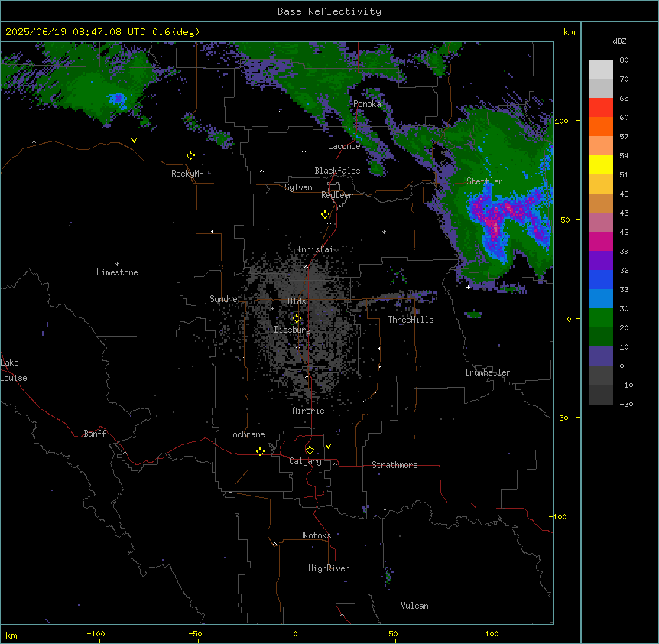Click the white asterisk east of Innisfail
The height and width of the screenshot is (644, 659).
tap(384, 233)
